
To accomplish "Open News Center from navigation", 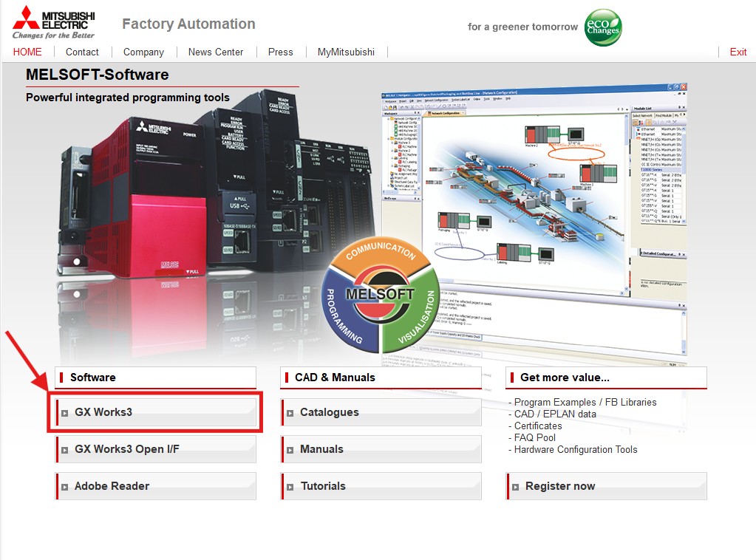I will [x=216, y=52].
